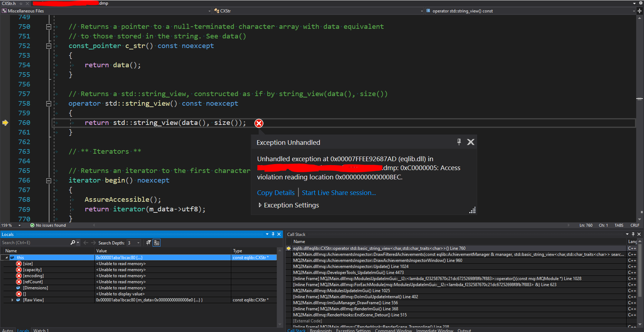Image resolution: width=644 pixels, height=332 pixels.
Task: Pin the Locals panel window
Action: pos(273,234)
